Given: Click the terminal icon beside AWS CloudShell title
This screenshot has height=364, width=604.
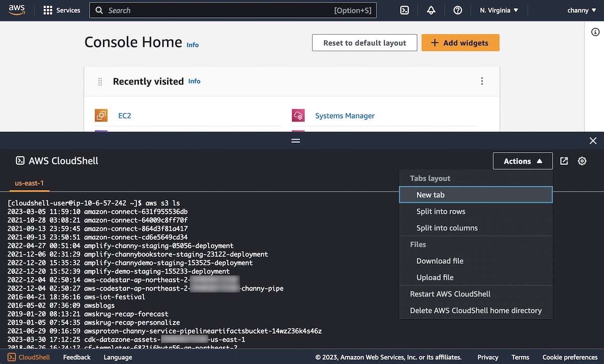Looking at the screenshot, I should click(20, 161).
